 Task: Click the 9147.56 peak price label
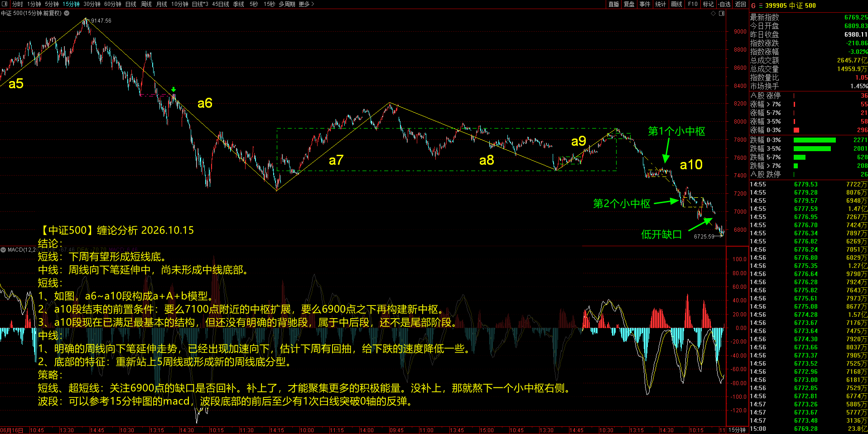pos(101,21)
